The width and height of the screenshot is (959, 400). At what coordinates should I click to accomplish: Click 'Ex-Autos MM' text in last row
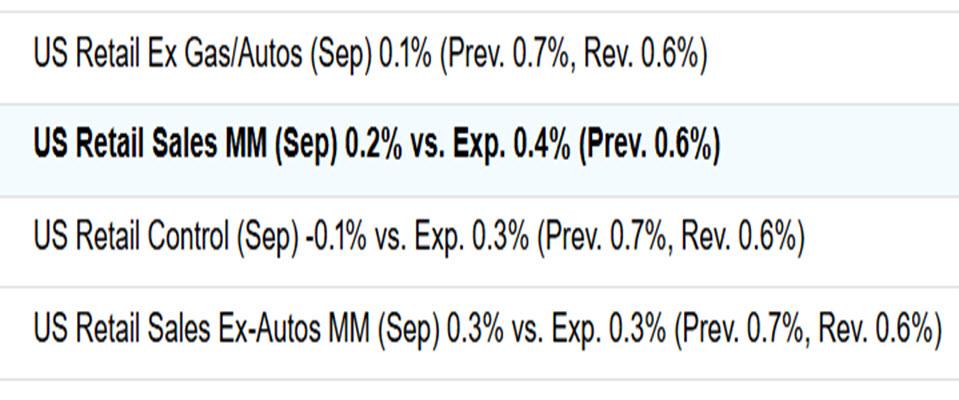click(x=293, y=330)
